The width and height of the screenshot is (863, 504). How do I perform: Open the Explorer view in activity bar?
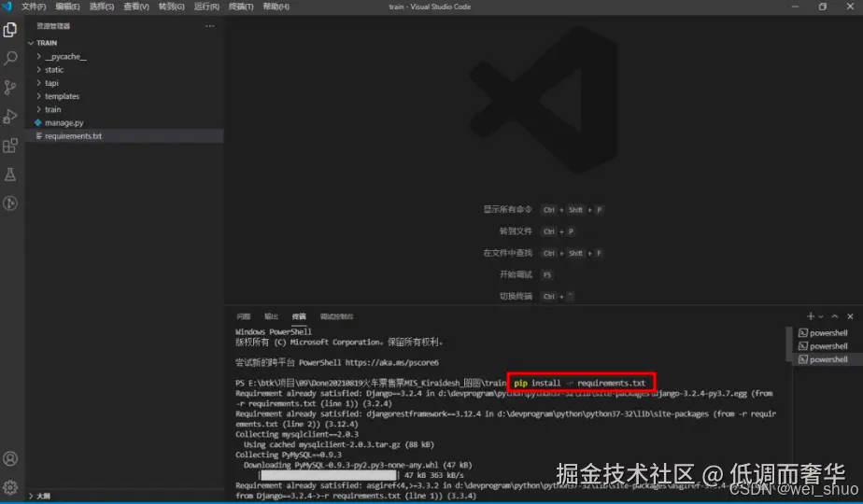tap(10, 30)
